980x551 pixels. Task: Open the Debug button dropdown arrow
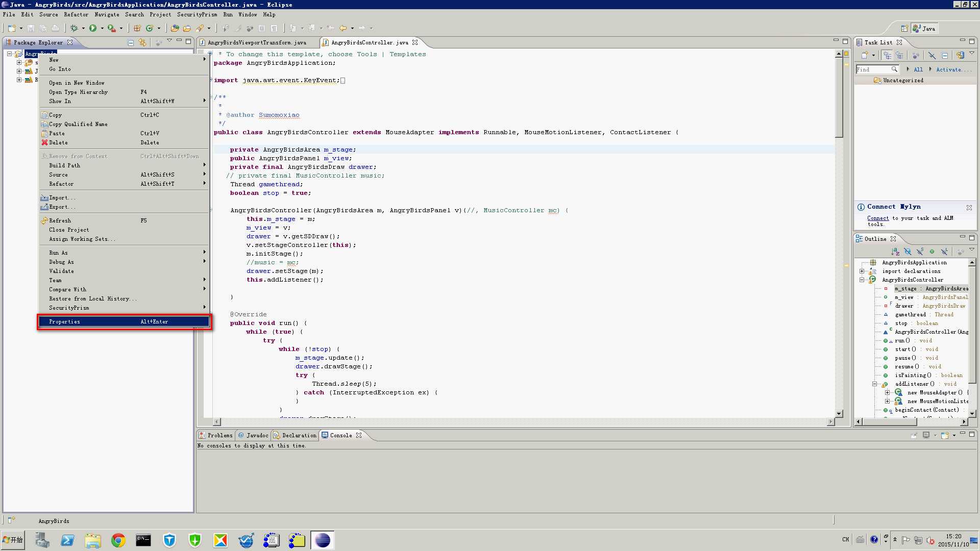click(83, 29)
